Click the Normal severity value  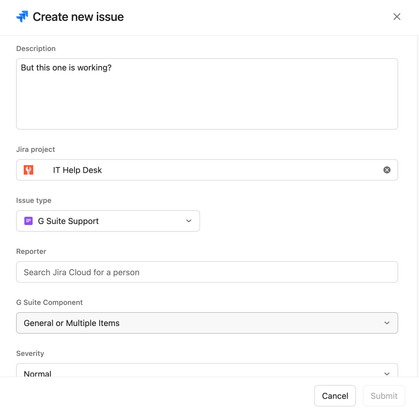pos(37,374)
